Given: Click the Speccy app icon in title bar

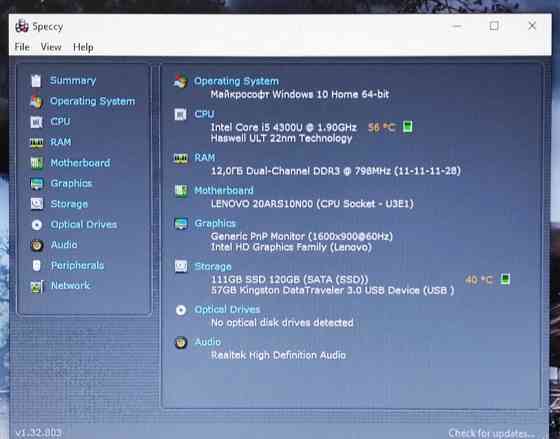Looking at the screenshot, I should (22, 26).
